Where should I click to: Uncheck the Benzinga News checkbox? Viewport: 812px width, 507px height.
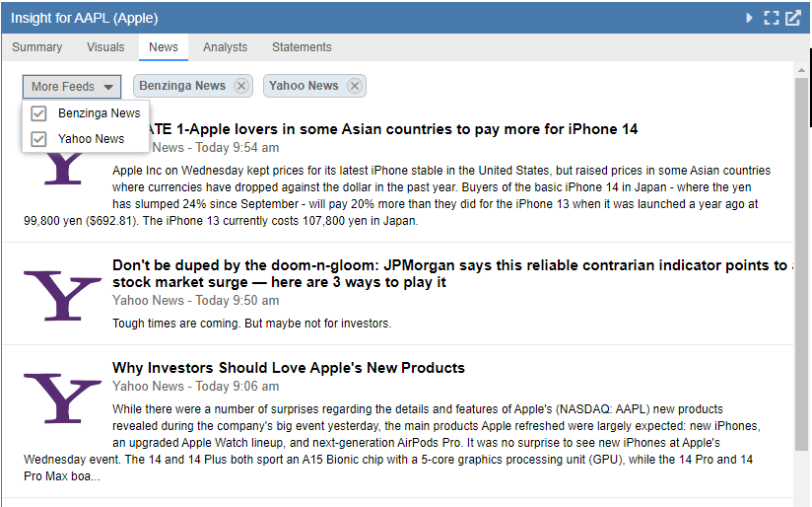click(38, 113)
